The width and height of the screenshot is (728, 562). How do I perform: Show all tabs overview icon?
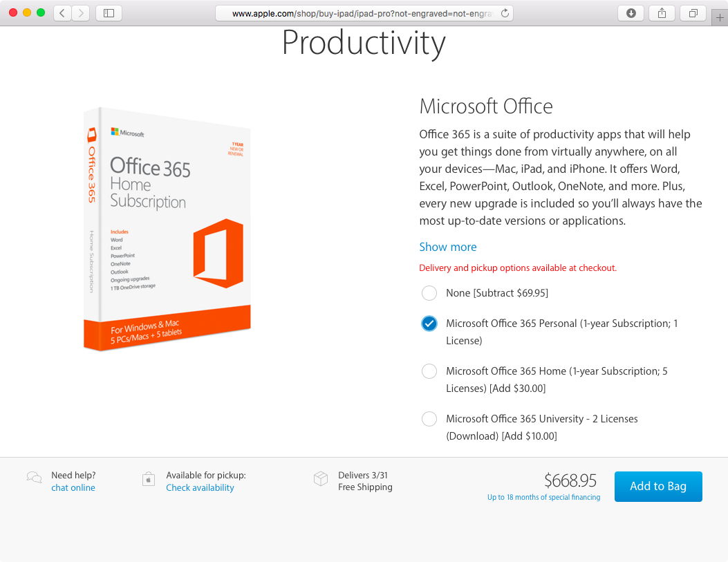(x=693, y=13)
